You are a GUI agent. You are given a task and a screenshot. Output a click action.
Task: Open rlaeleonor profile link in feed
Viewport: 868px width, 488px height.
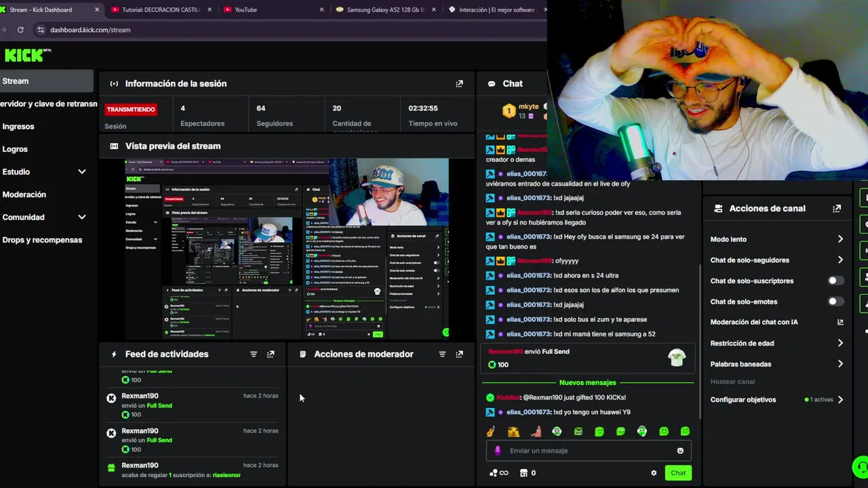click(x=226, y=475)
